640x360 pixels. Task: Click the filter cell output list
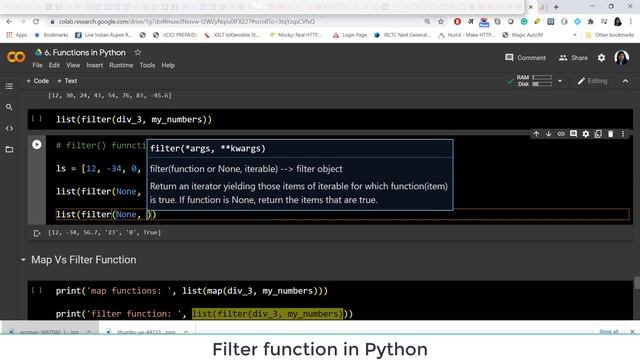(104, 233)
